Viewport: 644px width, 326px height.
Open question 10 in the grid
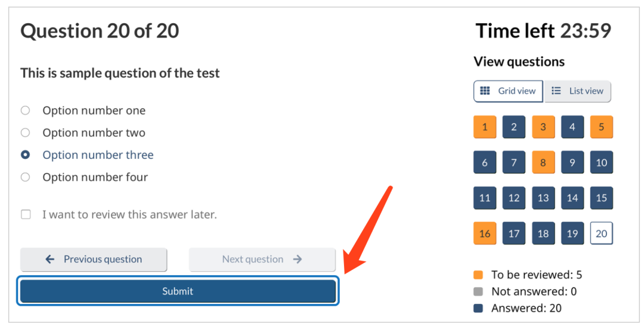pos(601,162)
